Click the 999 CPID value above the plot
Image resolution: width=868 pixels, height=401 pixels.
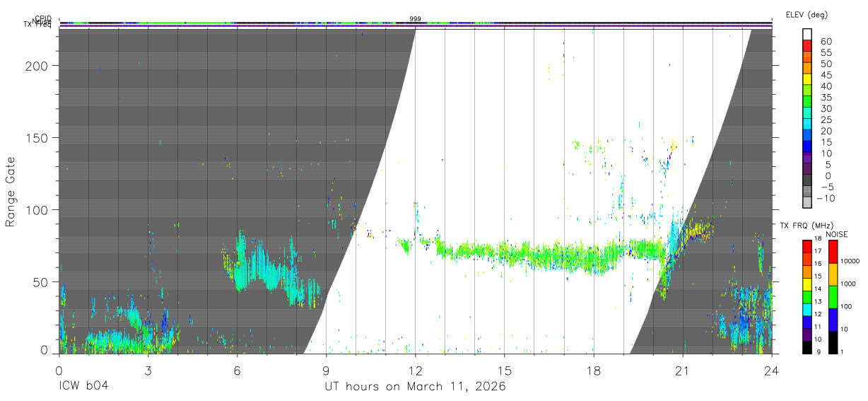click(x=416, y=19)
